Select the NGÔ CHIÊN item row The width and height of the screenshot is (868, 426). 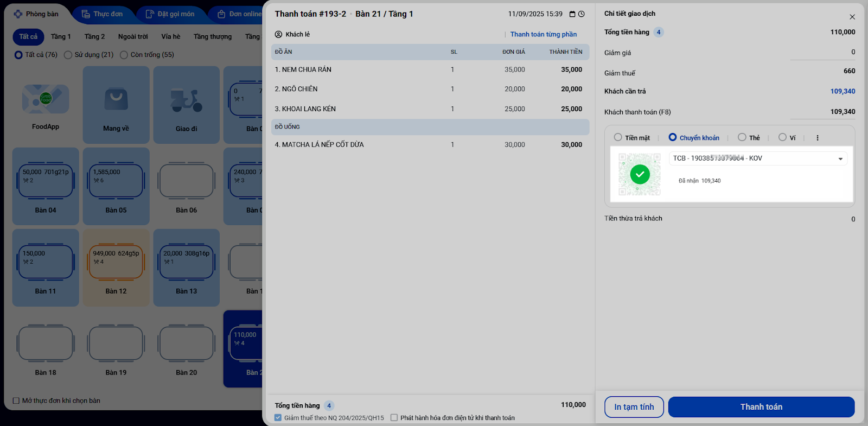pyautogui.click(x=430, y=89)
